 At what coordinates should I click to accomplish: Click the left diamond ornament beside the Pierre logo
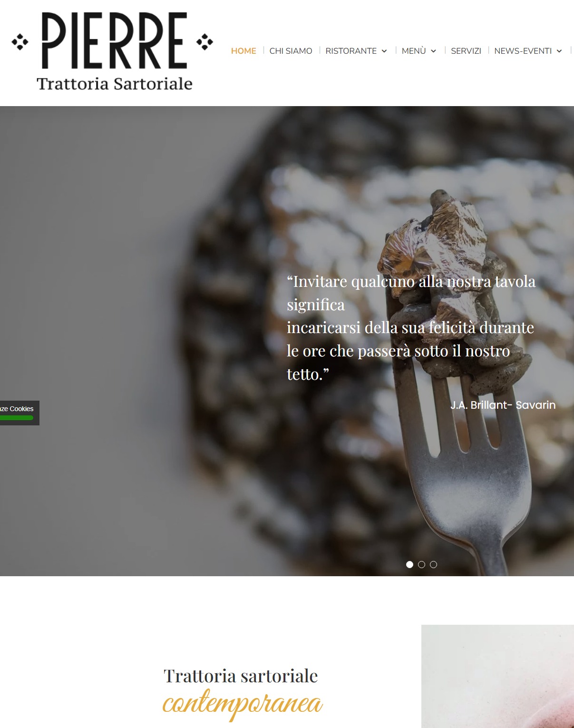[20, 42]
